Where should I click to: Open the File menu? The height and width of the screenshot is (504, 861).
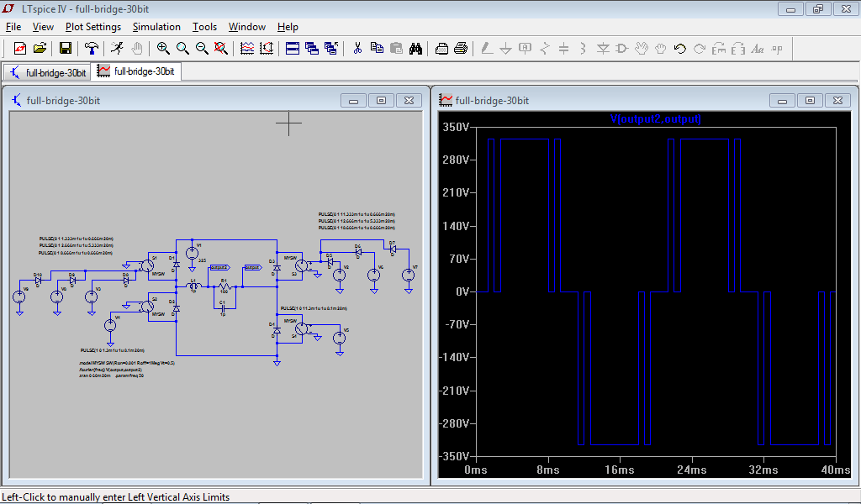tap(13, 27)
